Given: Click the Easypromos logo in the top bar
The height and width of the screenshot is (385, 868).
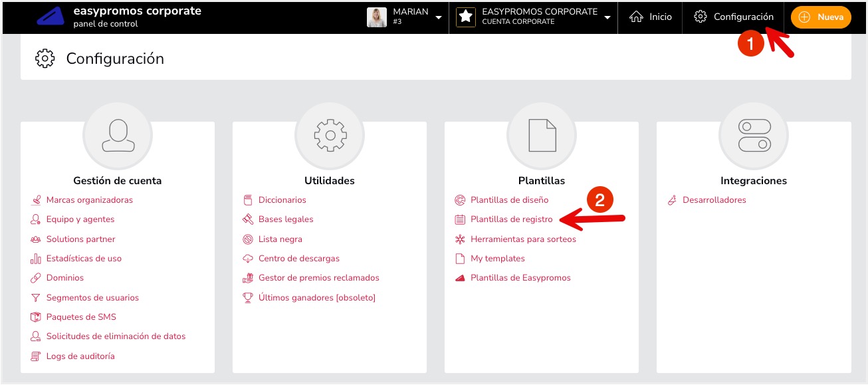Looking at the screenshot, I should 49,15.
